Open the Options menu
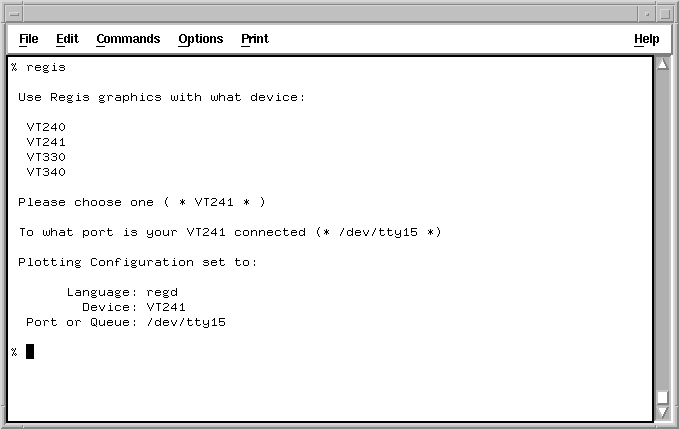Image resolution: width=679 pixels, height=429 pixels. [201, 39]
